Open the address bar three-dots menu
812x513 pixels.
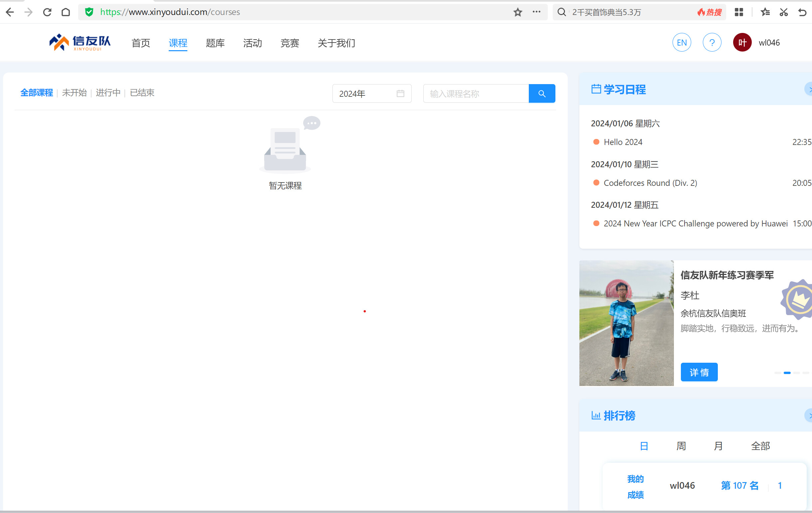[536, 12]
